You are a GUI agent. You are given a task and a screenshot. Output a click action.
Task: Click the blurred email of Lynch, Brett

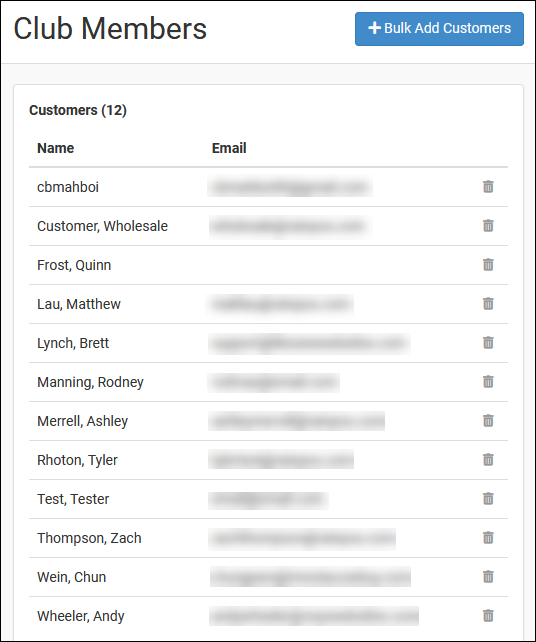coord(309,343)
